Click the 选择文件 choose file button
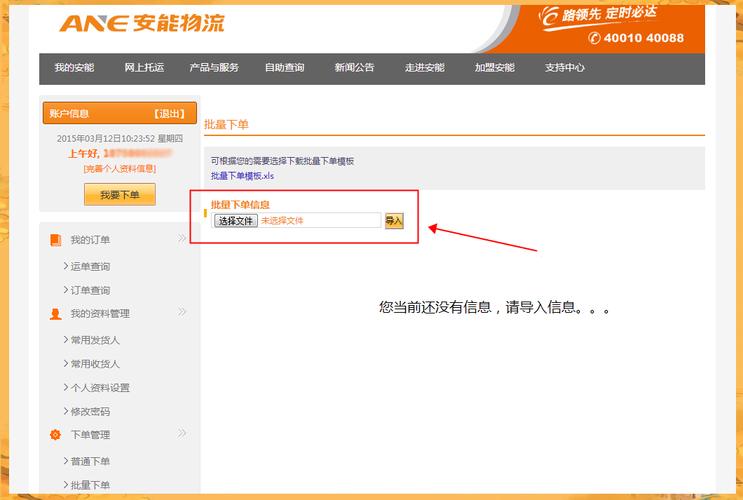 pos(236,221)
